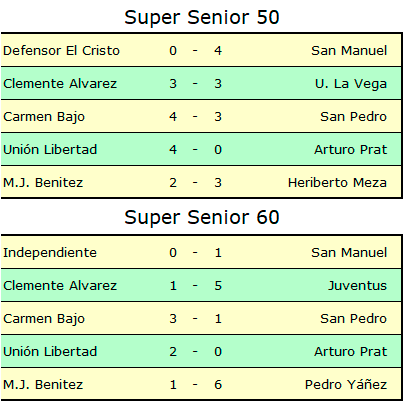Select San Manuel in Super Senior 50
403x401 pixels.
(x=349, y=51)
